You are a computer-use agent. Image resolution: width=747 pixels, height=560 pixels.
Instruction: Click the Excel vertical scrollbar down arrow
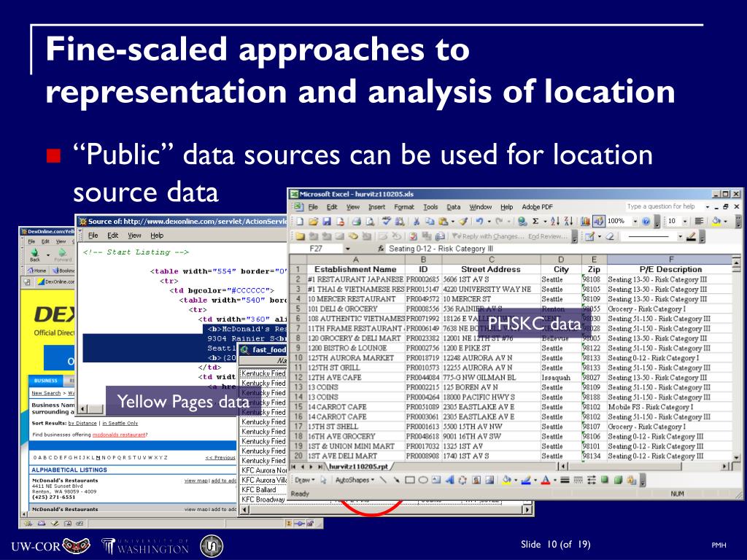click(x=737, y=457)
